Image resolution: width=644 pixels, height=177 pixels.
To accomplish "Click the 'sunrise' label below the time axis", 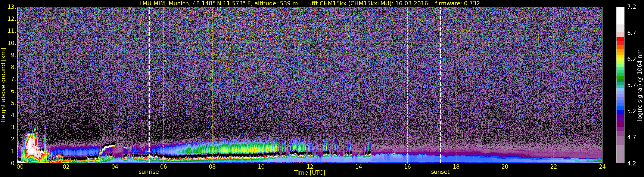I will pyautogui.click(x=149, y=172).
